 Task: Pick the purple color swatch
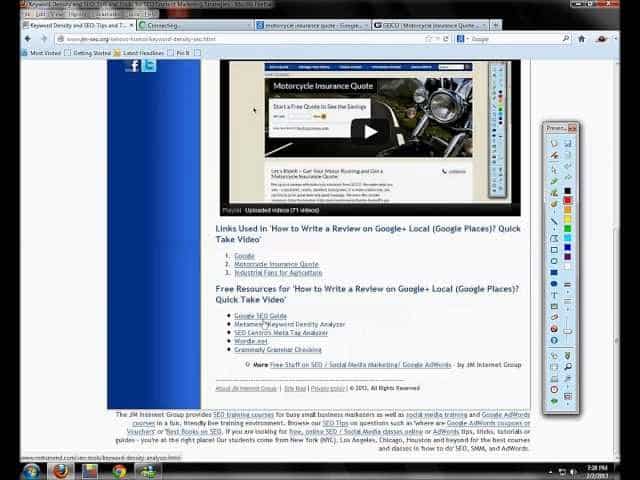[x=568, y=257]
